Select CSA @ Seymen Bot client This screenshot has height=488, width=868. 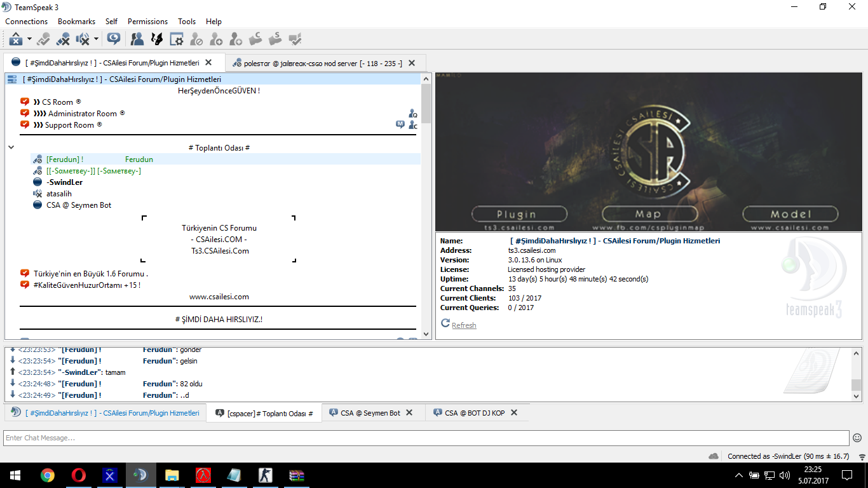point(78,205)
